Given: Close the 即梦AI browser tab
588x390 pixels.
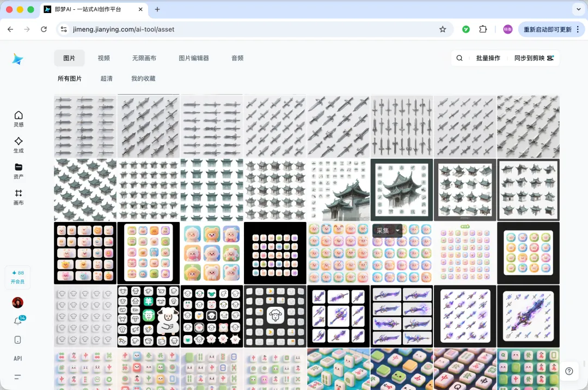Looking at the screenshot, I should (140, 9).
